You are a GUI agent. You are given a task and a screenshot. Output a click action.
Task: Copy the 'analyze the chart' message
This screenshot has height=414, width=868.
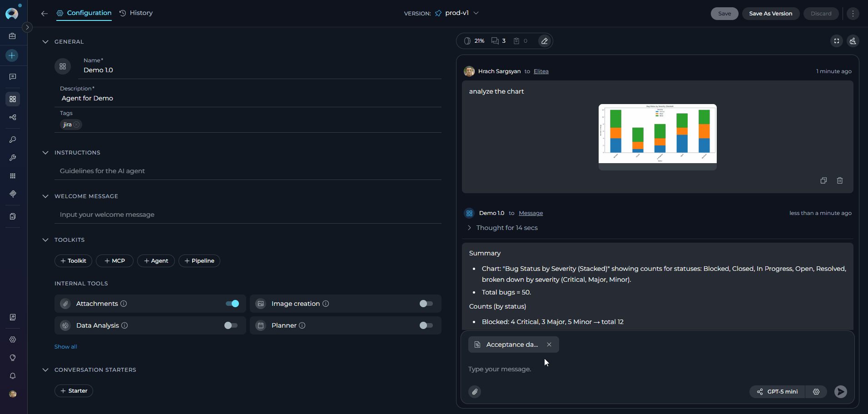(x=823, y=180)
